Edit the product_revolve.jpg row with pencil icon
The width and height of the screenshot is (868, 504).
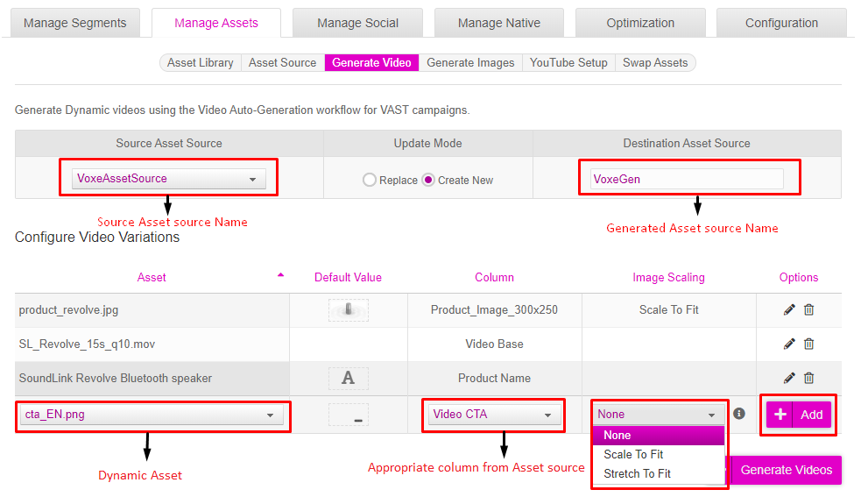[789, 309]
